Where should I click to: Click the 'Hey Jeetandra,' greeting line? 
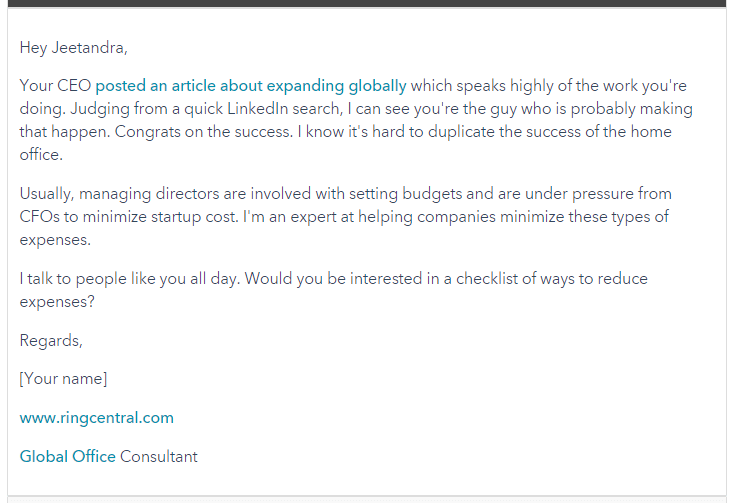point(74,47)
